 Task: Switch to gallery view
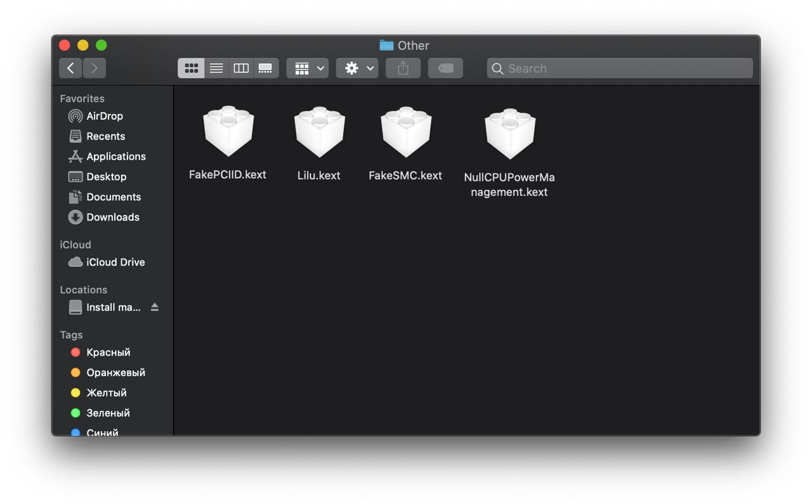266,68
